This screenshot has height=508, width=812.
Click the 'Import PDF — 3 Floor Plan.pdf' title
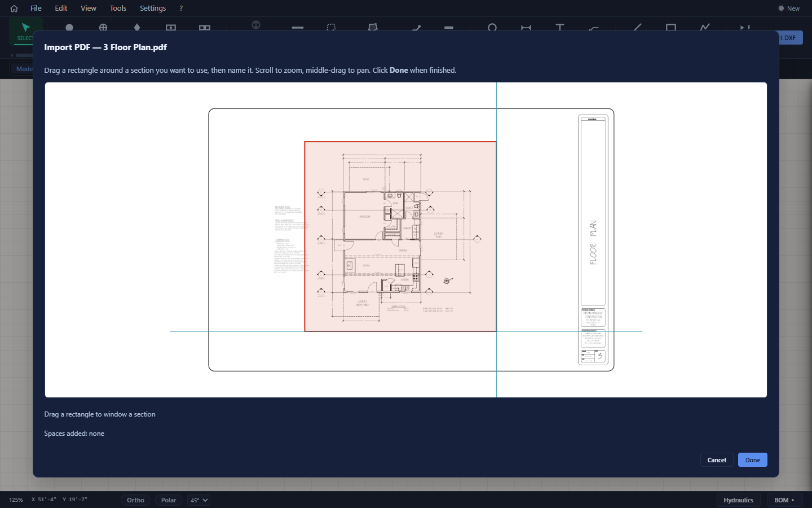point(105,47)
